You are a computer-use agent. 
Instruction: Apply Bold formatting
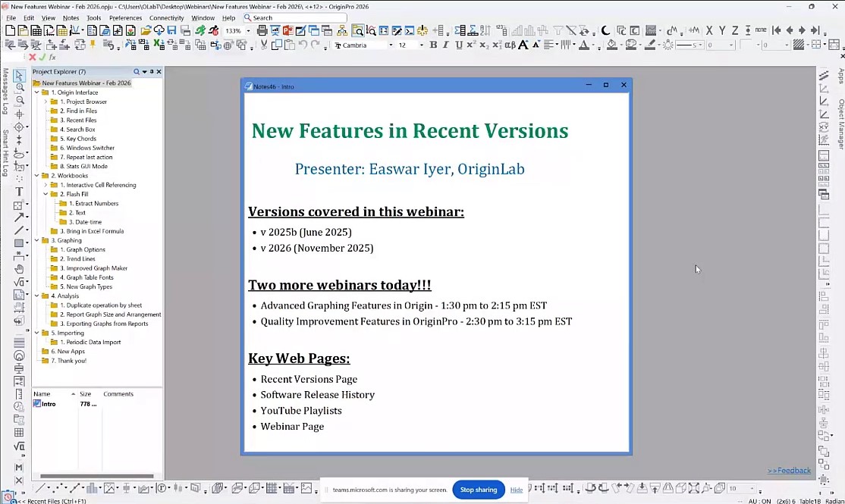point(433,45)
